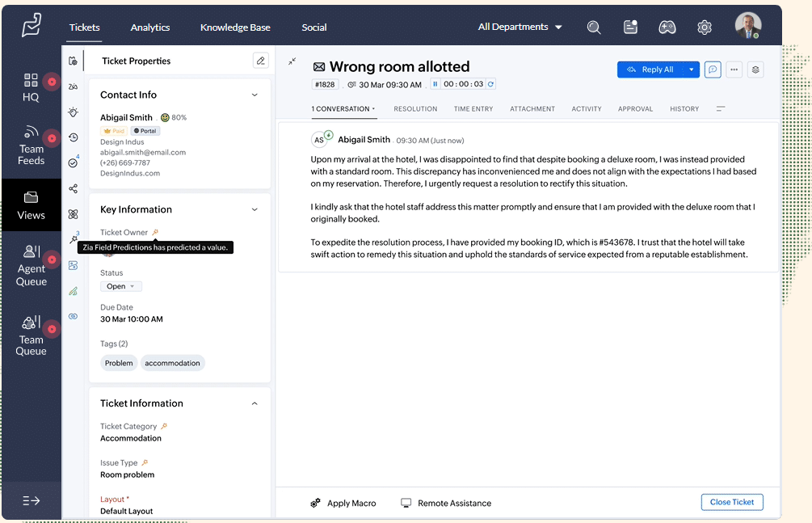Open the Zia field predictions wand icon
The image size is (812, 523).
pyautogui.click(x=74, y=238)
